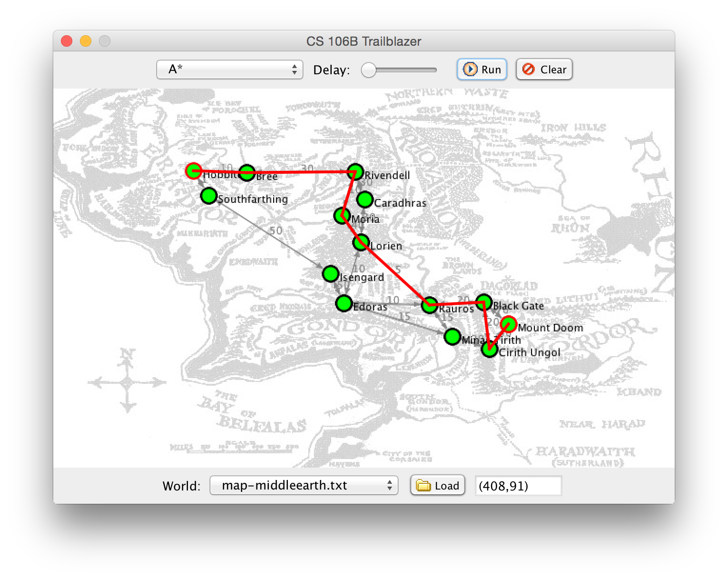Click the coordinates text field
The width and height of the screenshot is (728, 580).
pos(518,486)
